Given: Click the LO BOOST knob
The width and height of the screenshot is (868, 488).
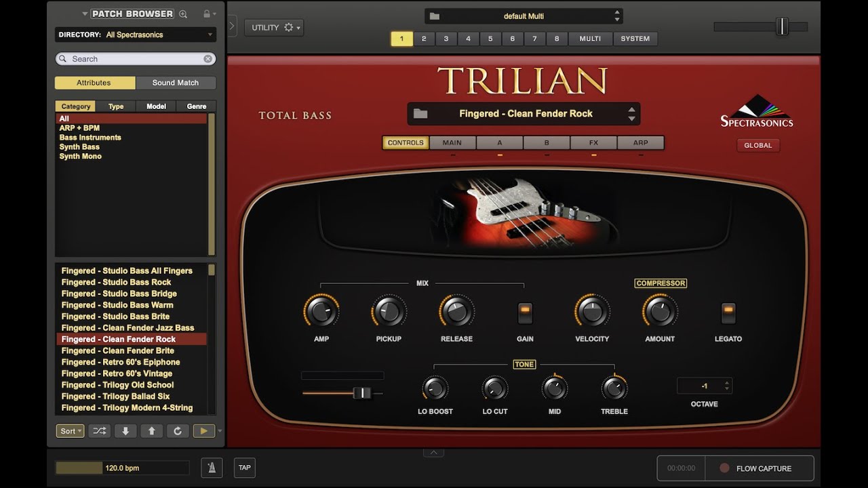Looking at the screenshot, I should 435,388.
